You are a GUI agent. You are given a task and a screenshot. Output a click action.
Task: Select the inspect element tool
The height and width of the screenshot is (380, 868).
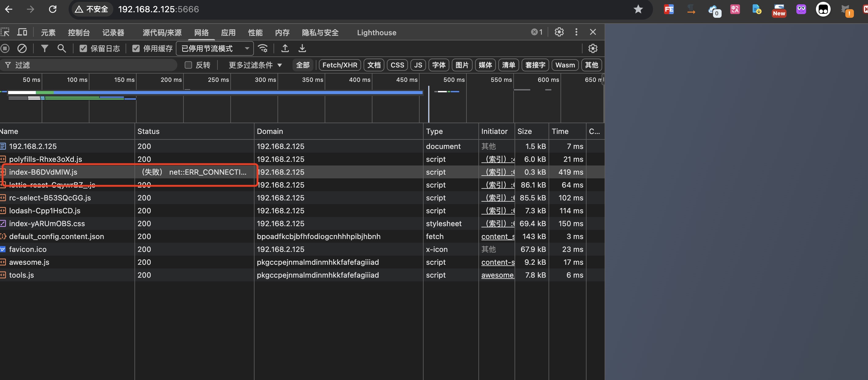click(x=5, y=32)
